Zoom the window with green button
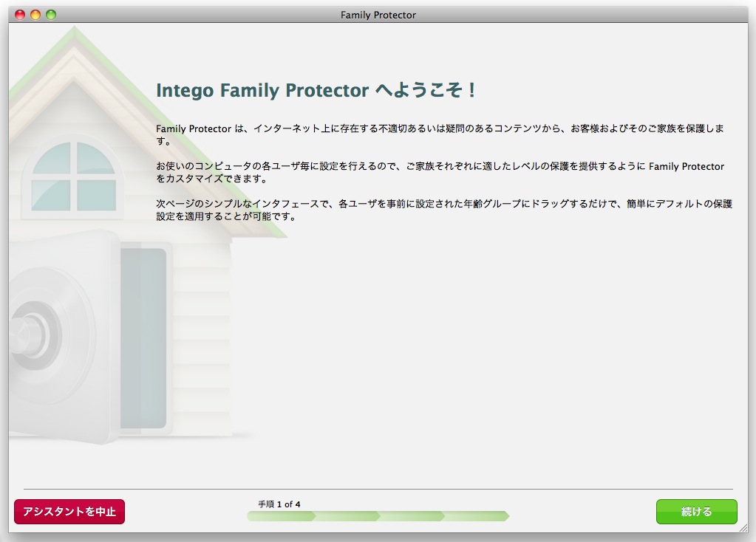 [x=51, y=15]
